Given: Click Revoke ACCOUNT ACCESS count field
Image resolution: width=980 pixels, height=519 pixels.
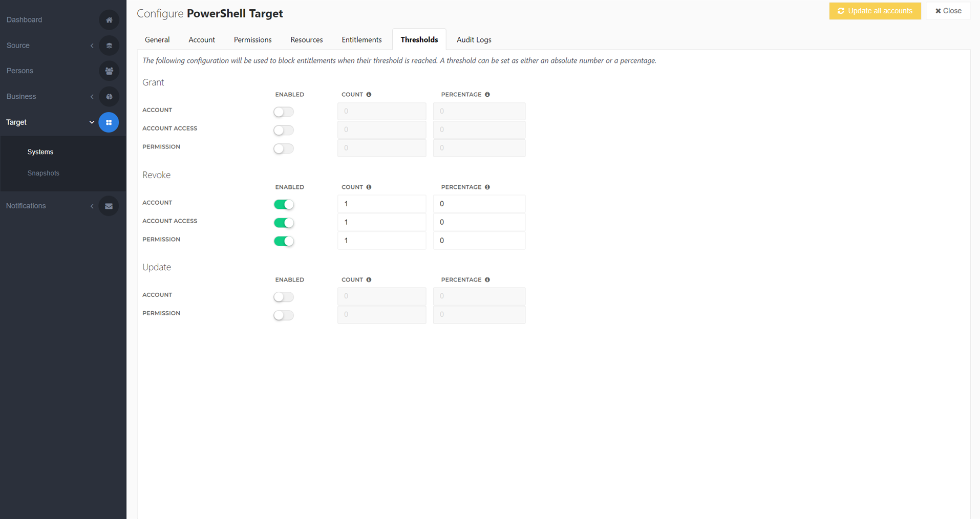Looking at the screenshot, I should (382, 222).
